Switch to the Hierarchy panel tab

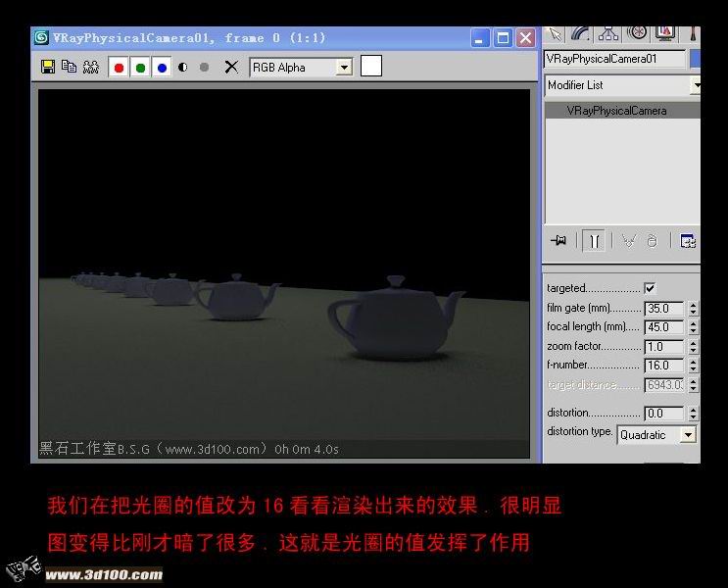click(x=608, y=33)
